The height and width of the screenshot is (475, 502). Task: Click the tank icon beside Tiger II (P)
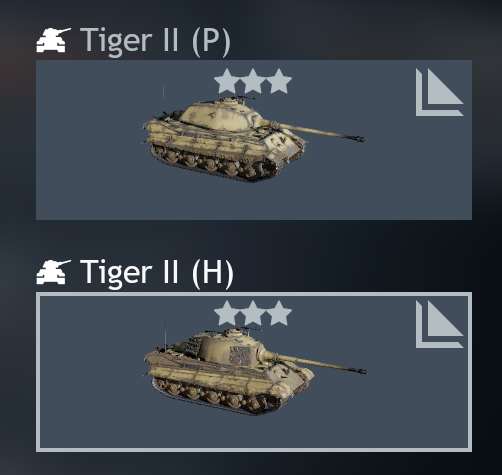pos(53,40)
